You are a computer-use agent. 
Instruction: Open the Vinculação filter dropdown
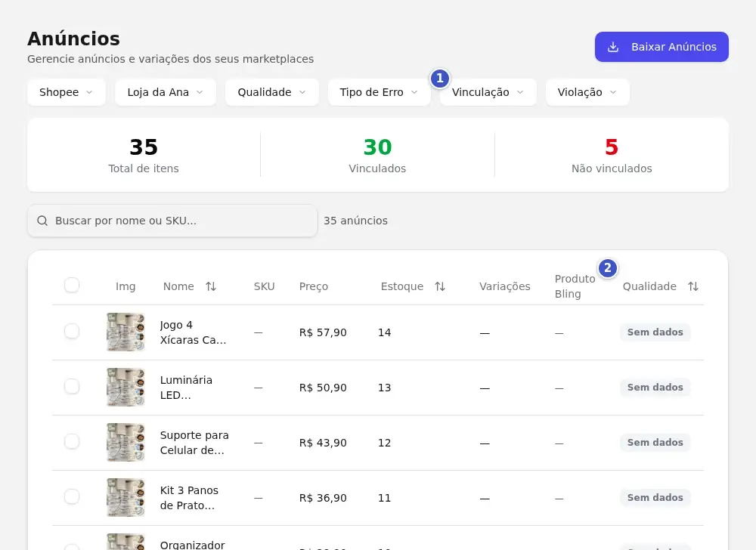(488, 92)
